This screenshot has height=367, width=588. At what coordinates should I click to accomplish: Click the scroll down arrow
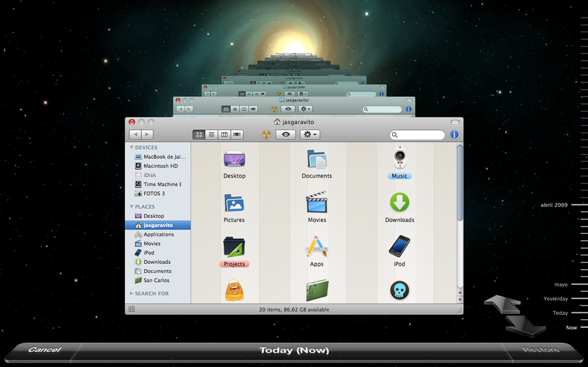pyautogui.click(x=460, y=300)
